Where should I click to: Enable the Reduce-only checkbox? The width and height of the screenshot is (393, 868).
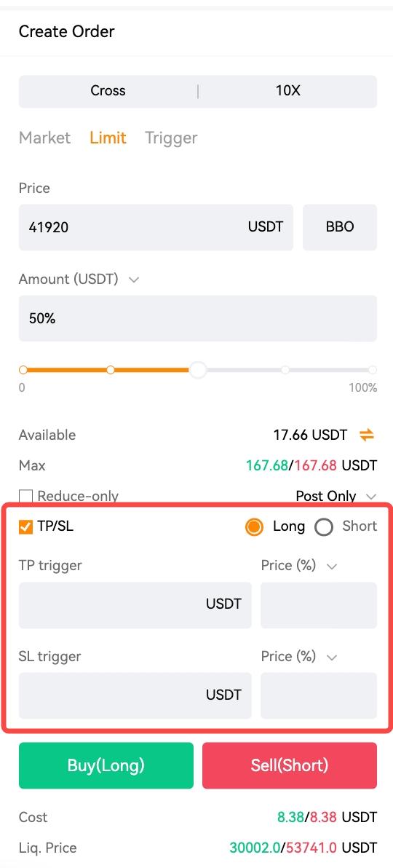point(25,496)
